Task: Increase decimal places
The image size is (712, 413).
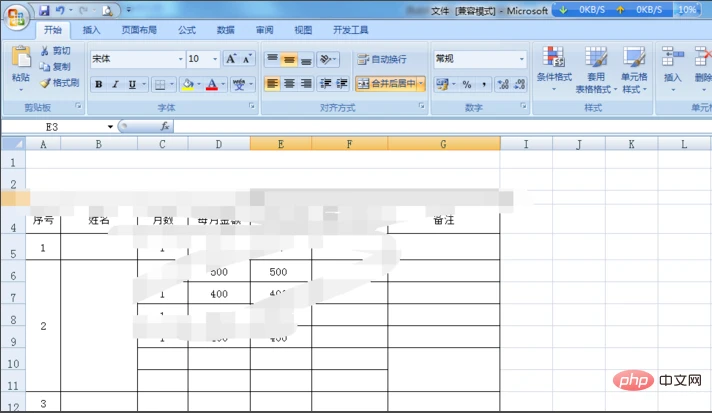Action: (x=503, y=84)
